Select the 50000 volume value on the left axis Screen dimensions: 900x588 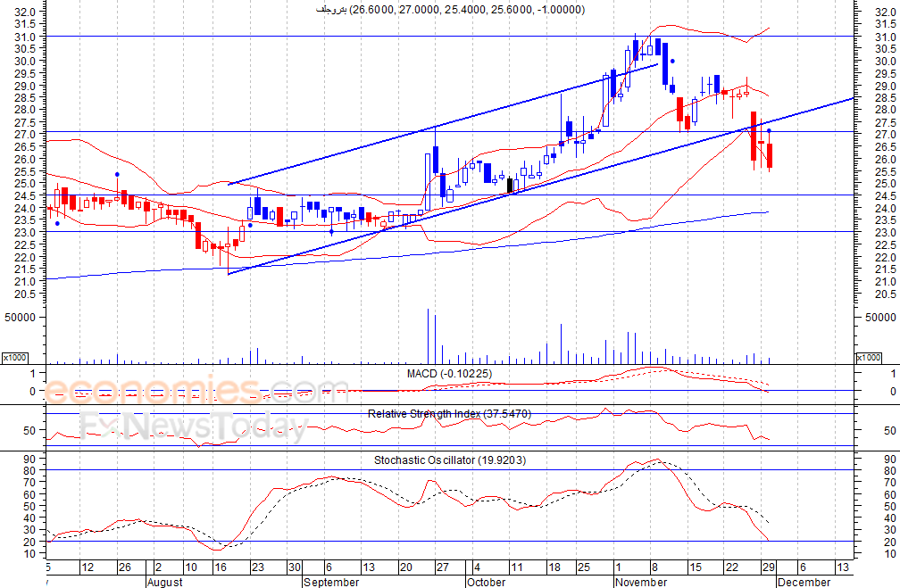(x=21, y=318)
